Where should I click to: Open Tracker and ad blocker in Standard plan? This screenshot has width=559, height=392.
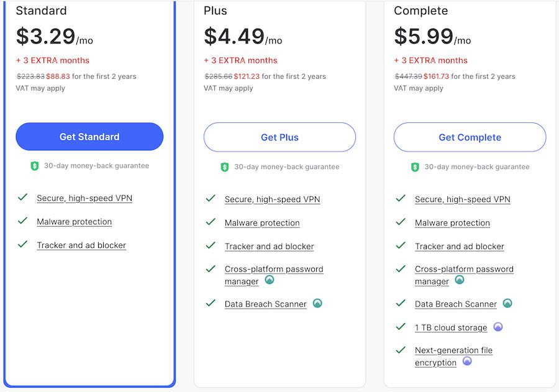(x=81, y=245)
